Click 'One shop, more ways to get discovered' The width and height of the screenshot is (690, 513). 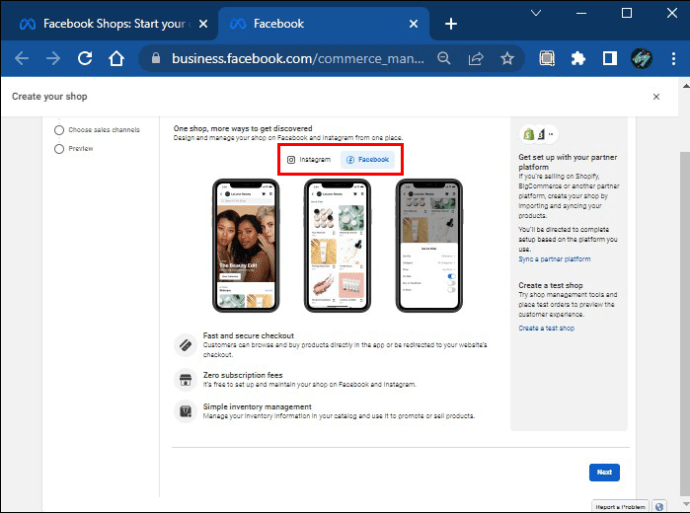[243, 128]
